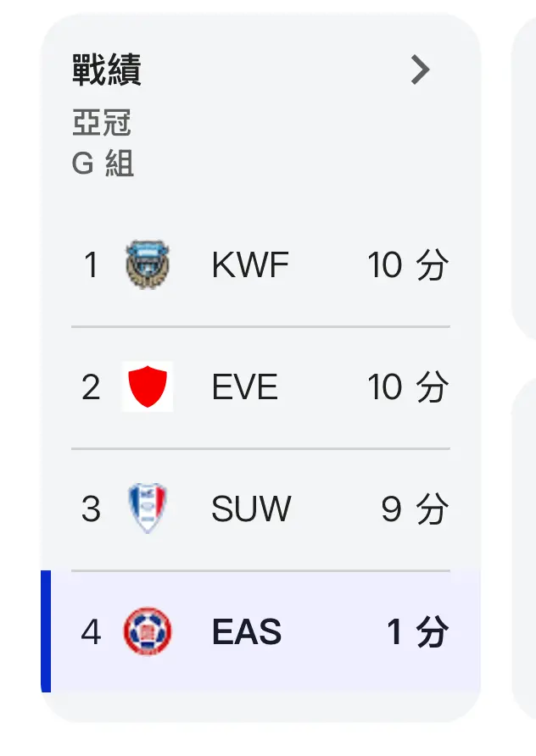Click rank number 1 in standings
Image resolution: width=536 pixels, height=756 pixels.
click(x=92, y=264)
